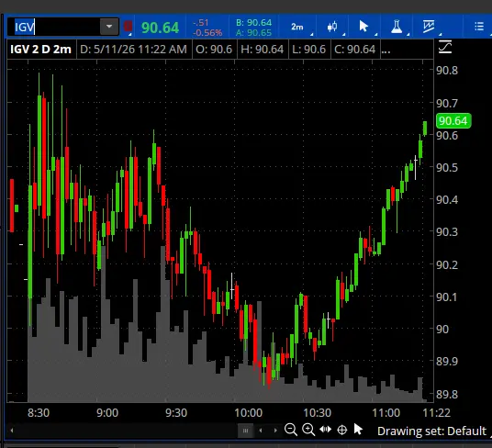Click the H: 90.64 high value

[263, 50]
